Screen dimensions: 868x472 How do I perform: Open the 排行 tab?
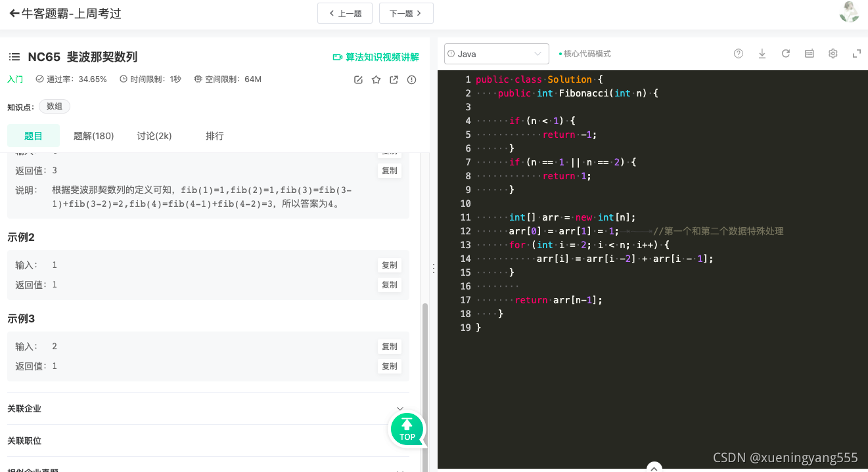215,136
